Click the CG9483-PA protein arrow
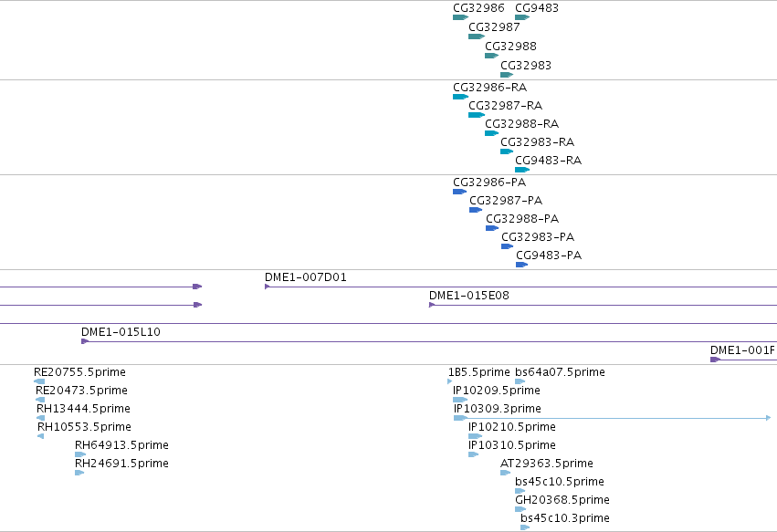 (x=521, y=265)
